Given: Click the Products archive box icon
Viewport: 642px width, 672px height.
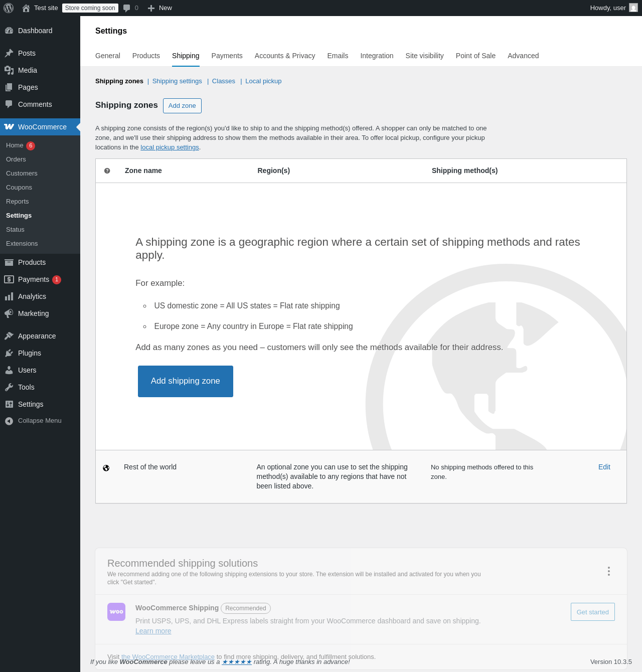Looking at the screenshot, I should [9, 262].
